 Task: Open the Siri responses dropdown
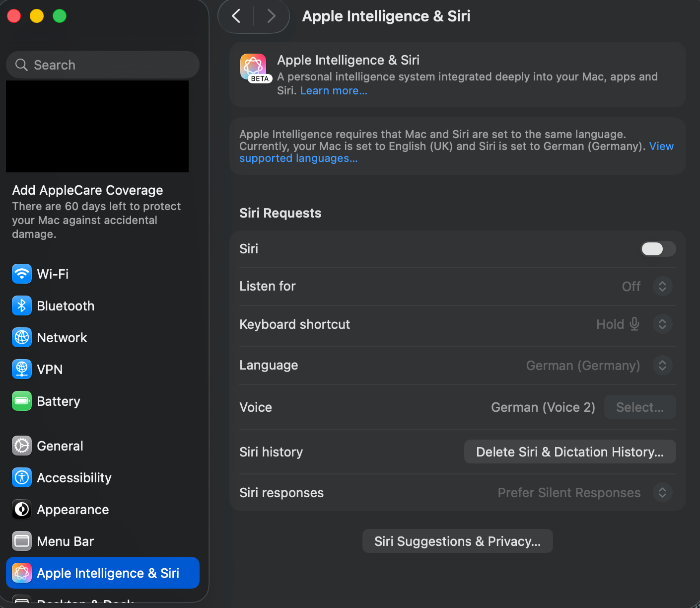coord(662,492)
